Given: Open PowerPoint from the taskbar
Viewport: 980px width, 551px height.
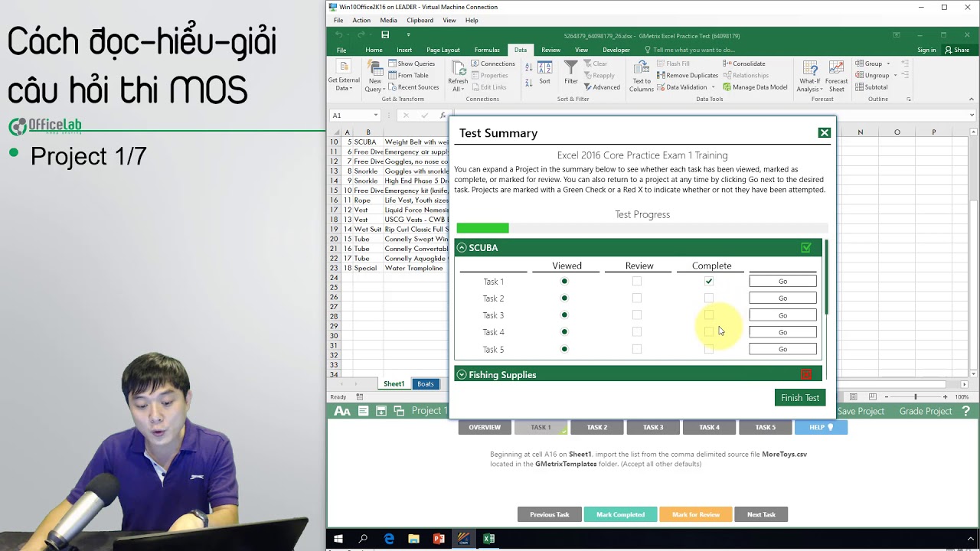Looking at the screenshot, I should tap(439, 539).
